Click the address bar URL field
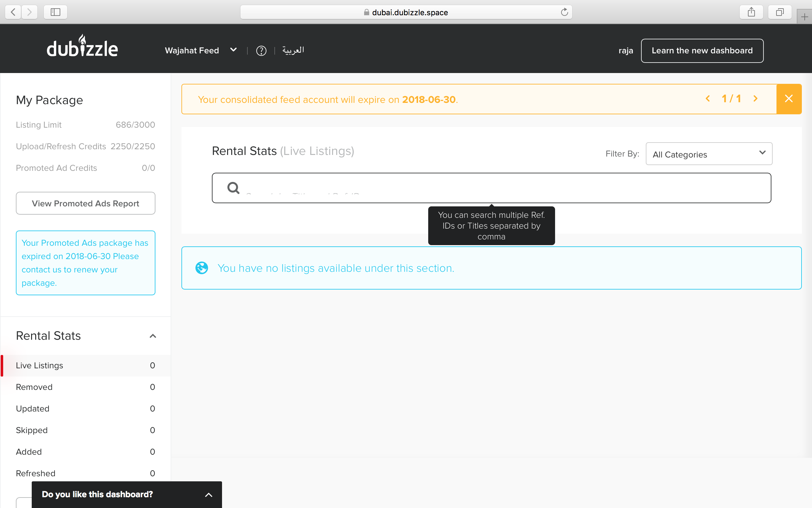This screenshot has width=812, height=508. [x=406, y=12]
